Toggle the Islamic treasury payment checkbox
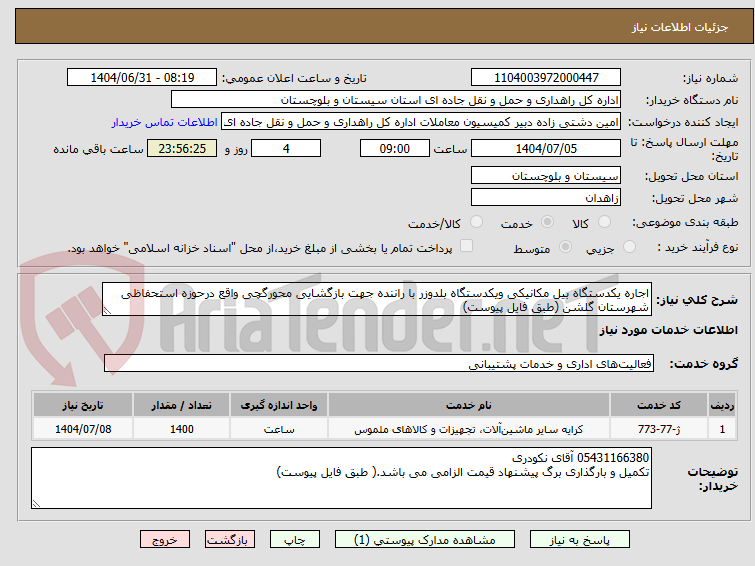Image resolution: width=755 pixels, height=566 pixels. click(466, 246)
